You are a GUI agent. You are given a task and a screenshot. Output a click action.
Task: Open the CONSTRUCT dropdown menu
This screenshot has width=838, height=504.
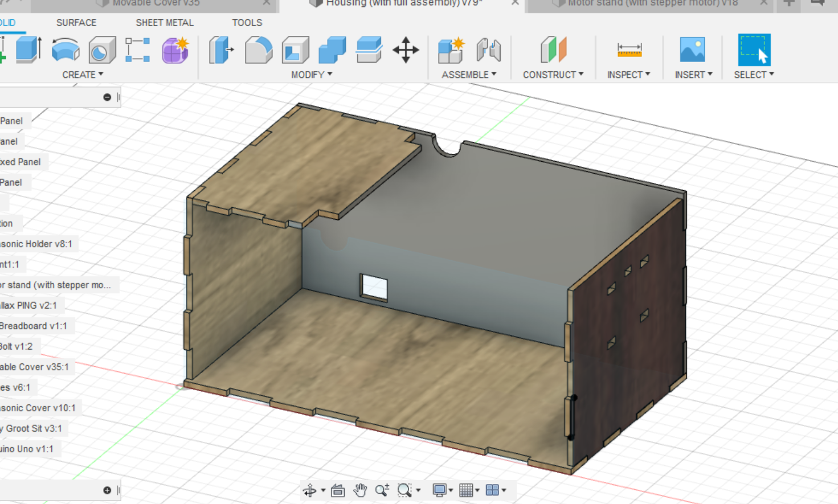click(x=553, y=75)
